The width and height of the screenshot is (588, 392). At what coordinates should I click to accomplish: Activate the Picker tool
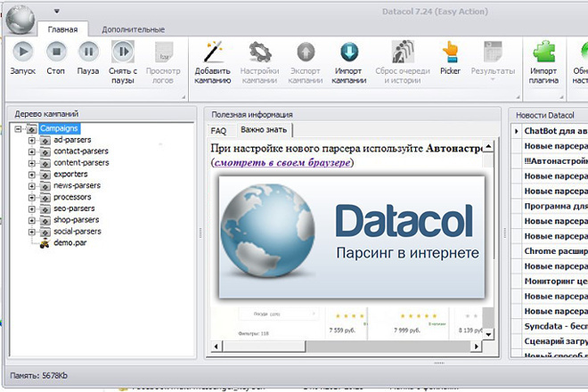(450, 58)
